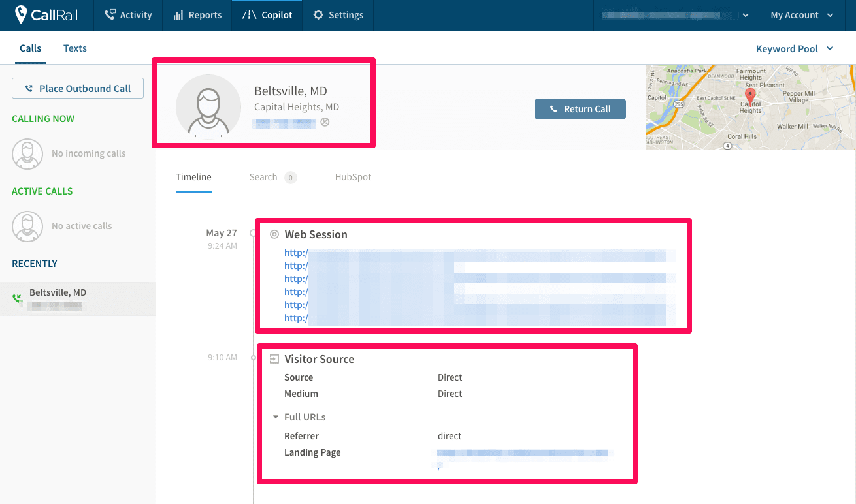Click the Place Outbound Call button
Viewport: 856px width, 504px height.
click(77, 88)
